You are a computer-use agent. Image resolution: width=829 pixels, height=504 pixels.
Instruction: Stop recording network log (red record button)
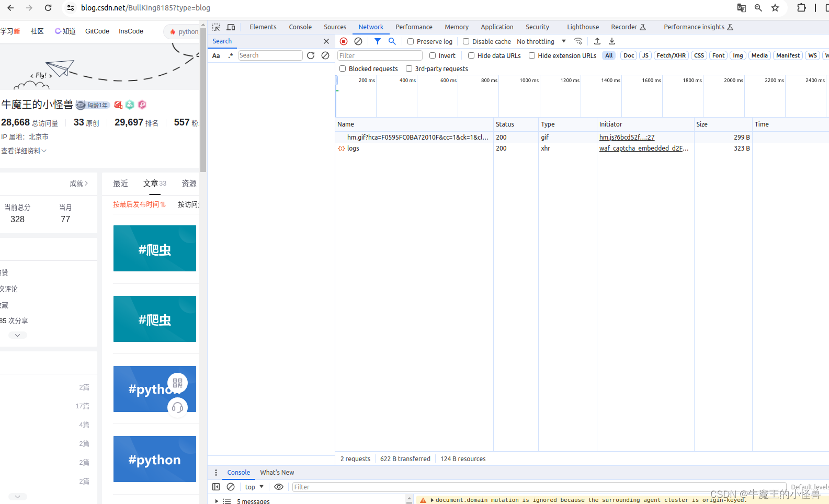click(x=344, y=41)
